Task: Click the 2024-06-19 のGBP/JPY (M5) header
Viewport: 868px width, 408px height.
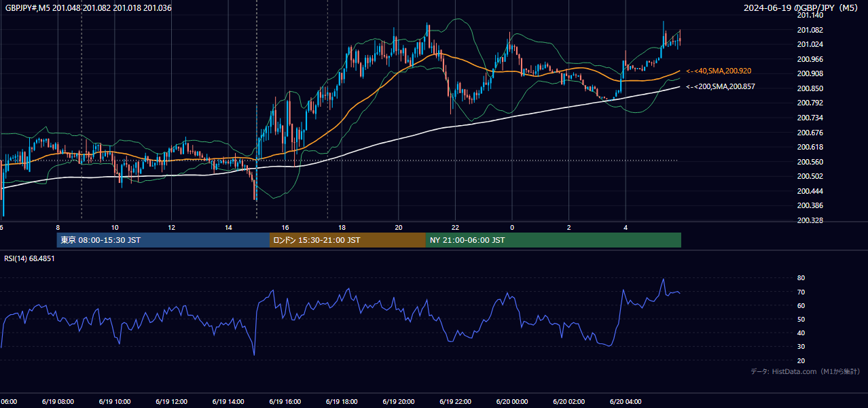Action: 802,7
